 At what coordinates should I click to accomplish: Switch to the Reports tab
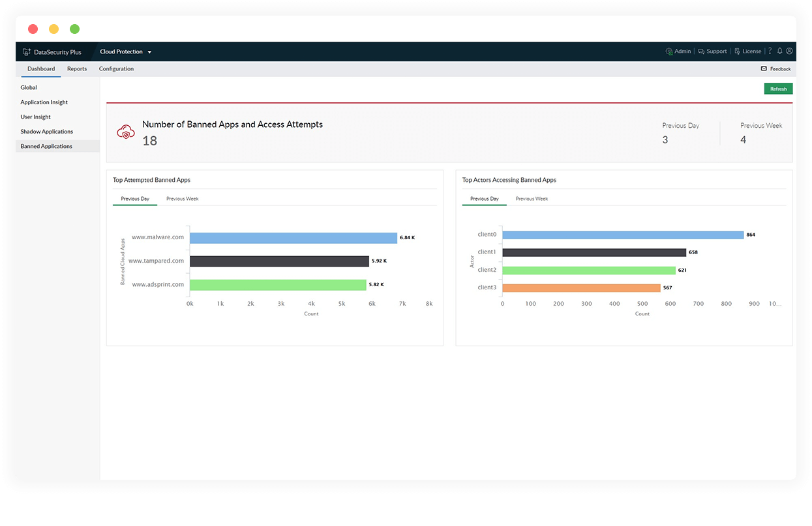pyautogui.click(x=76, y=68)
